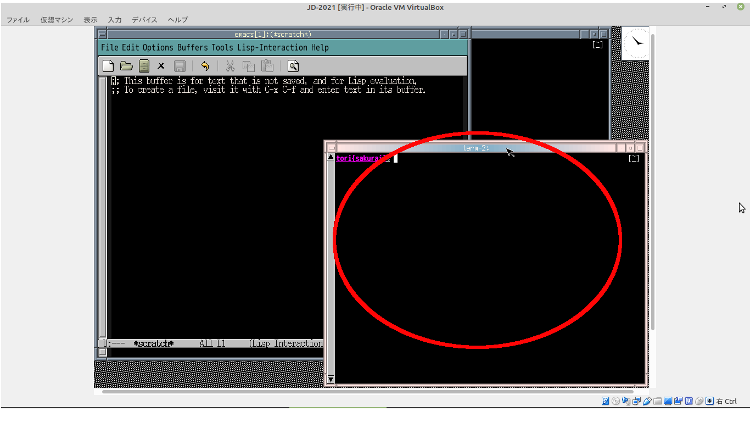Viewport: 750px width, 422px height.
Task: Paste using the clipboard toolbar icon
Action: tap(267, 66)
